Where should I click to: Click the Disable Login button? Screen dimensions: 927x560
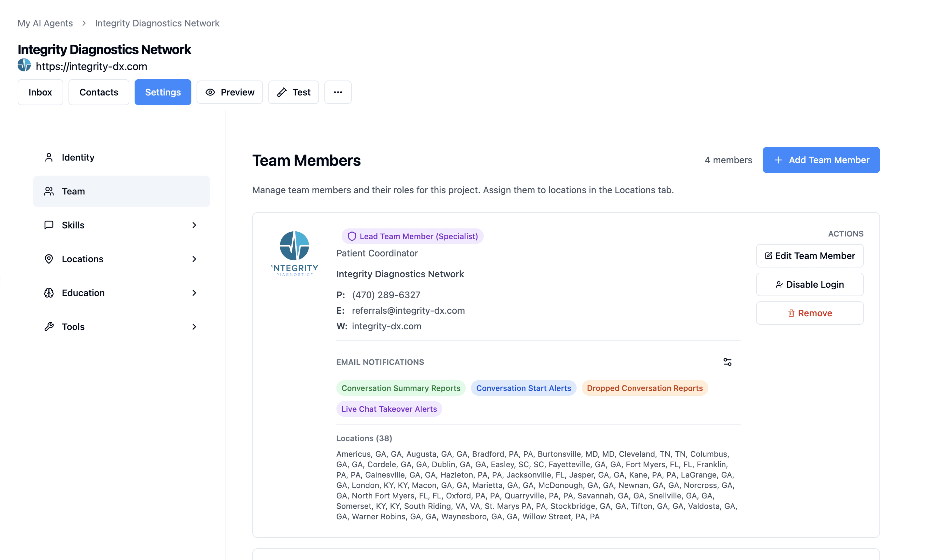(x=810, y=284)
